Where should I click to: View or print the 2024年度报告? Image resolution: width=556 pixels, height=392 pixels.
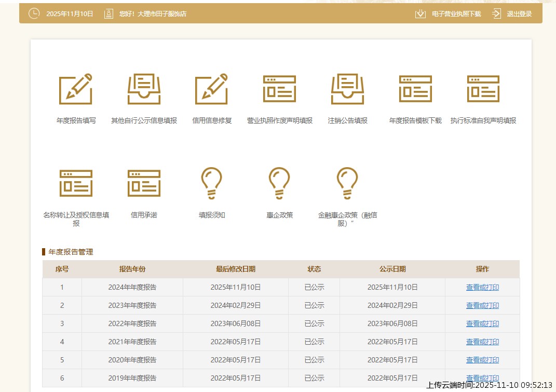click(x=482, y=287)
